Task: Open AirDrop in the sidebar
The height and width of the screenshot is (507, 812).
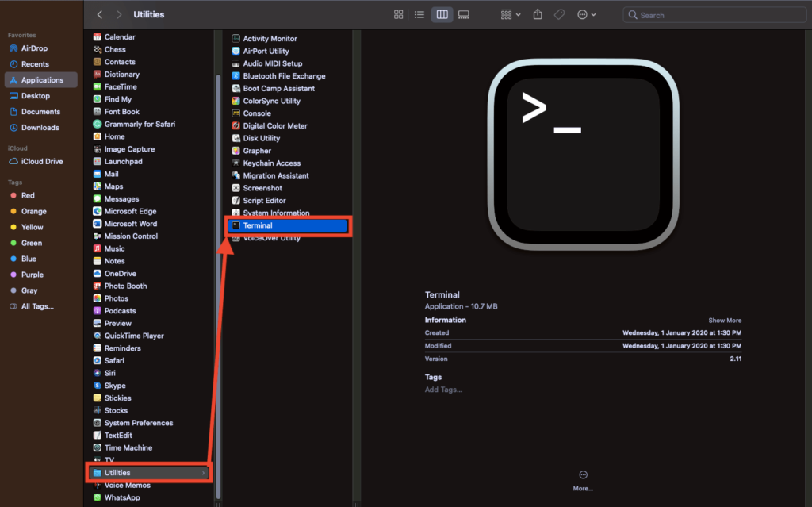Action: pos(34,48)
